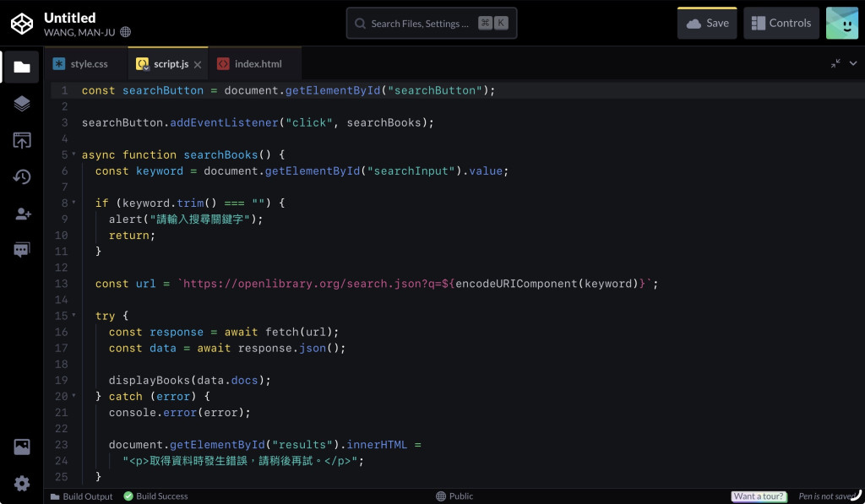The image size is (865, 504).
Task: Close the script.js tab
Action: 198,64
